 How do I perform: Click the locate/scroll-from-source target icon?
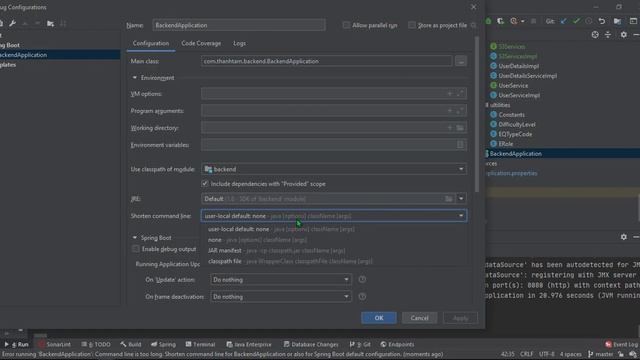point(595,35)
